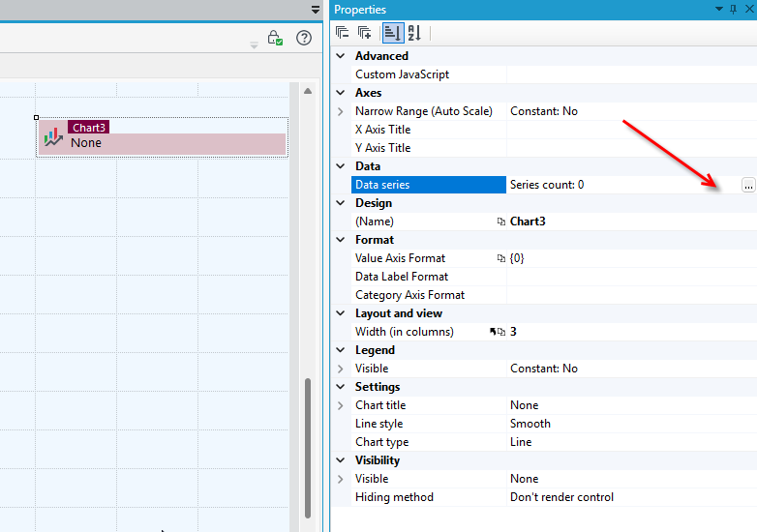This screenshot has width=757, height=532.
Task: Collapse the Data category
Action: (341, 166)
